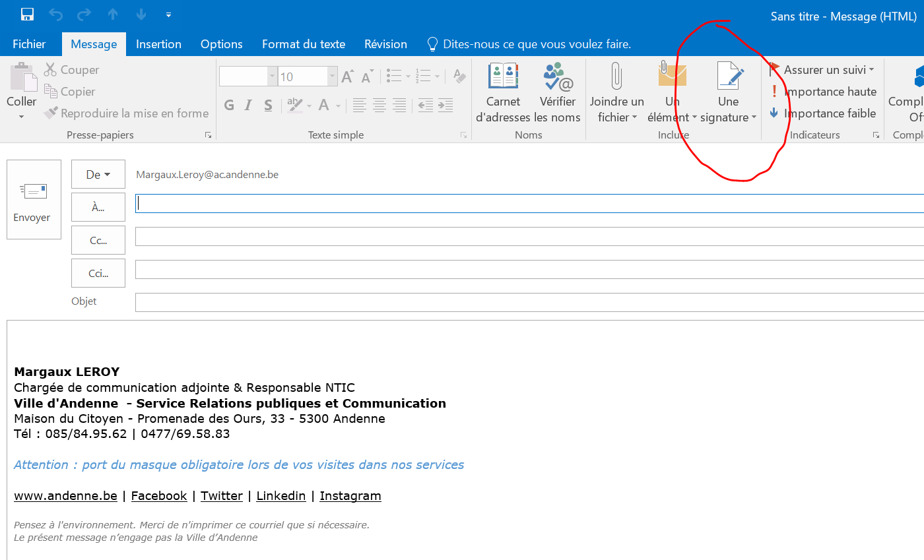Expand the Assurer un suivi dropdown
Image resolution: width=924 pixels, height=560 pixels.
(871, 70)
